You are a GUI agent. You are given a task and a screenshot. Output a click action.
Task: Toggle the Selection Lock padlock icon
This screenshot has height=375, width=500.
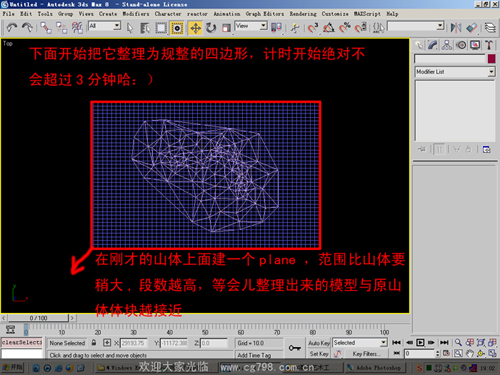(94, 343)
